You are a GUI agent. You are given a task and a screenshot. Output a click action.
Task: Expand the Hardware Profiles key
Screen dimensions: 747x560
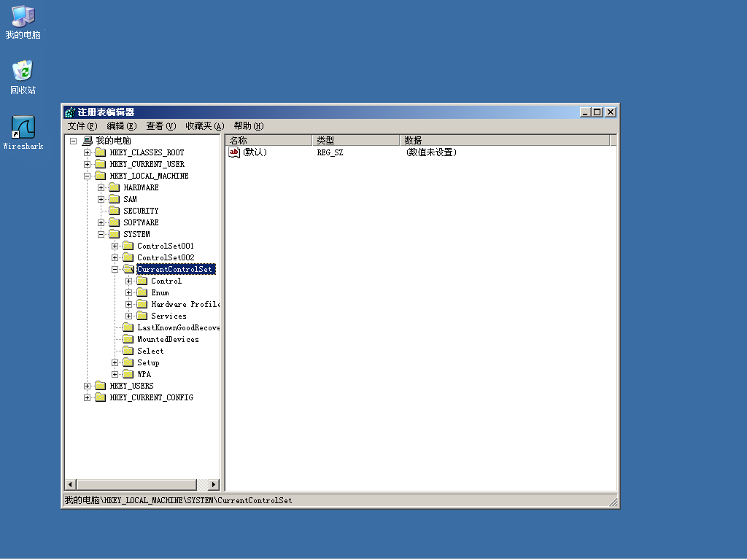tap(128, 304)
